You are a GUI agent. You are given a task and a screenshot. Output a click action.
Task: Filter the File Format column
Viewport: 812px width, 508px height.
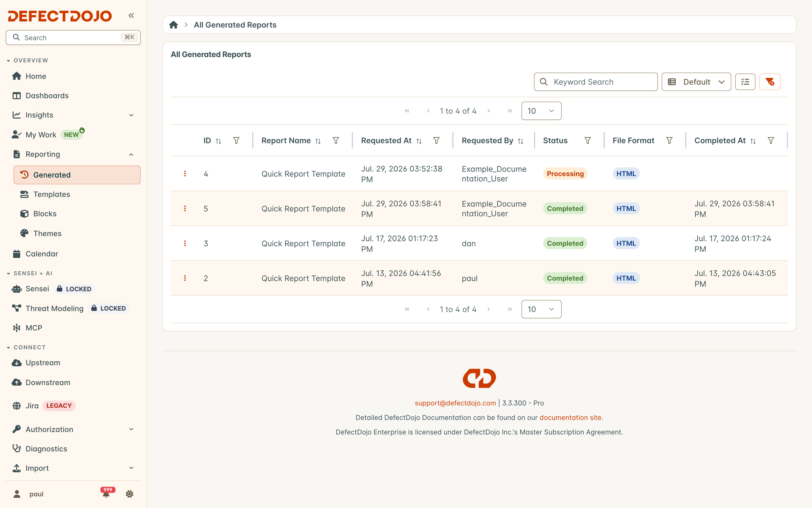pyautogui.click(x=669, y=141)
